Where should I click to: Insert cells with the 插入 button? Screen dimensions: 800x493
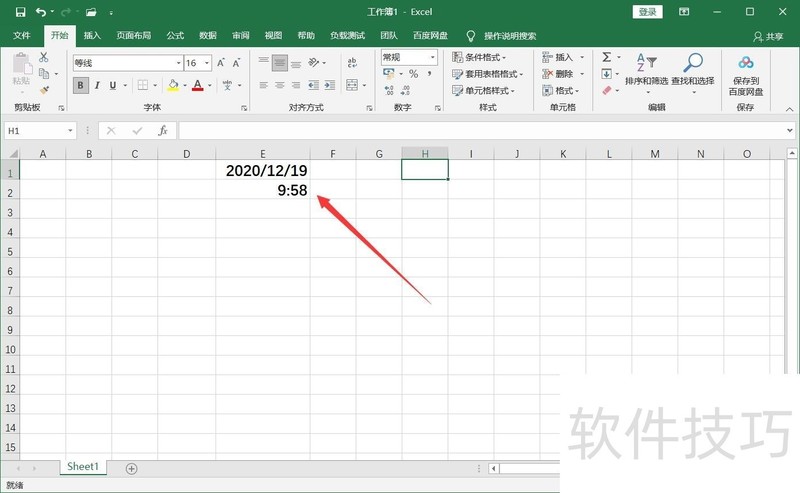(x=558, y=57)
